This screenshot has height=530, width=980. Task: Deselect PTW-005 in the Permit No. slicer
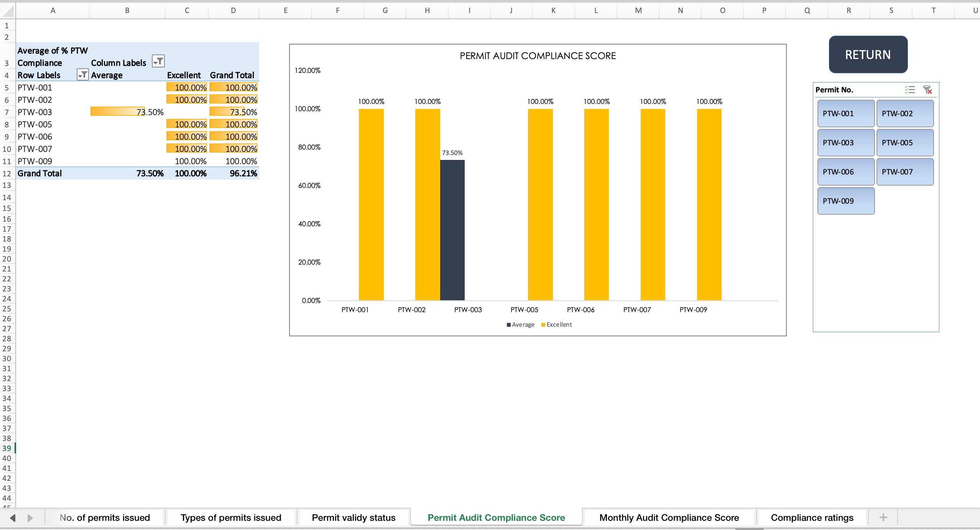pos(905,142)
